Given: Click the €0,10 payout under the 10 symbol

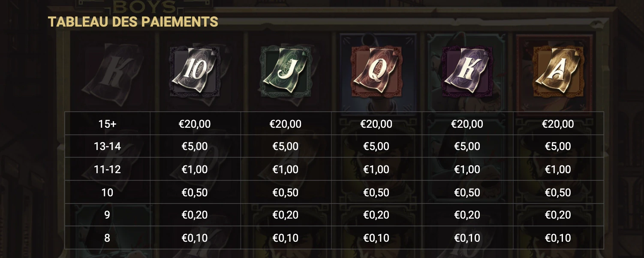Looking at the screenshot, I should pyautogui.click(x=195, y=238).
